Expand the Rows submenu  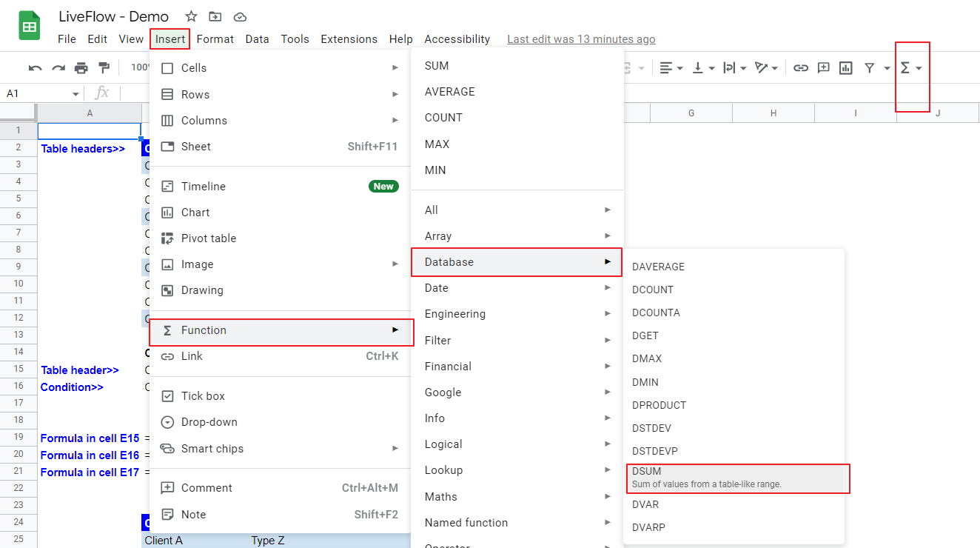coord(280,95)
